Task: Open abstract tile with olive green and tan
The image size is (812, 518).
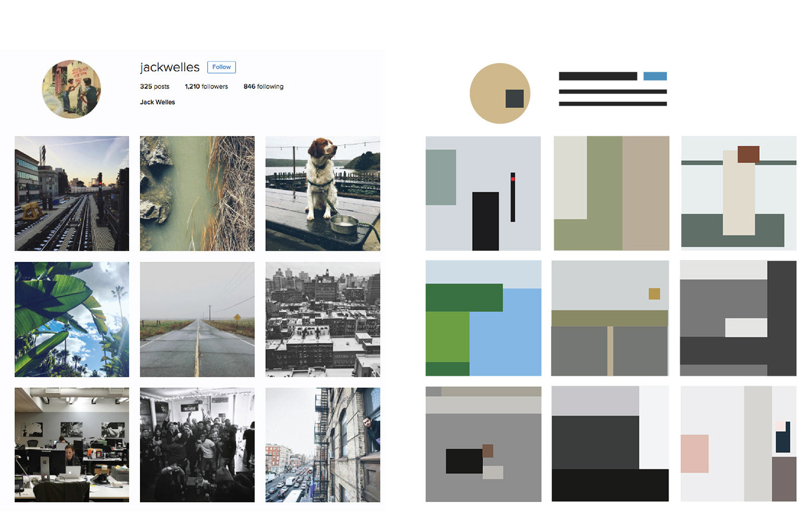Action: 611,193
